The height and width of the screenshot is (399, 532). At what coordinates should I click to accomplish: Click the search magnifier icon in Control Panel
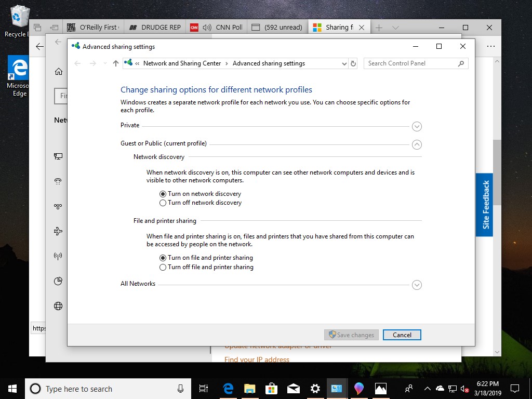(461, 63)
